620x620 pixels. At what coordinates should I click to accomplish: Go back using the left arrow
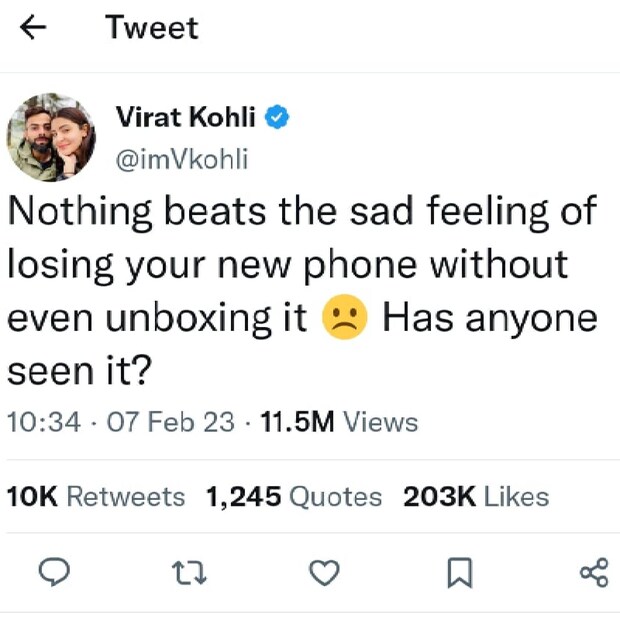pyautogui.click(x=35, y=28)
